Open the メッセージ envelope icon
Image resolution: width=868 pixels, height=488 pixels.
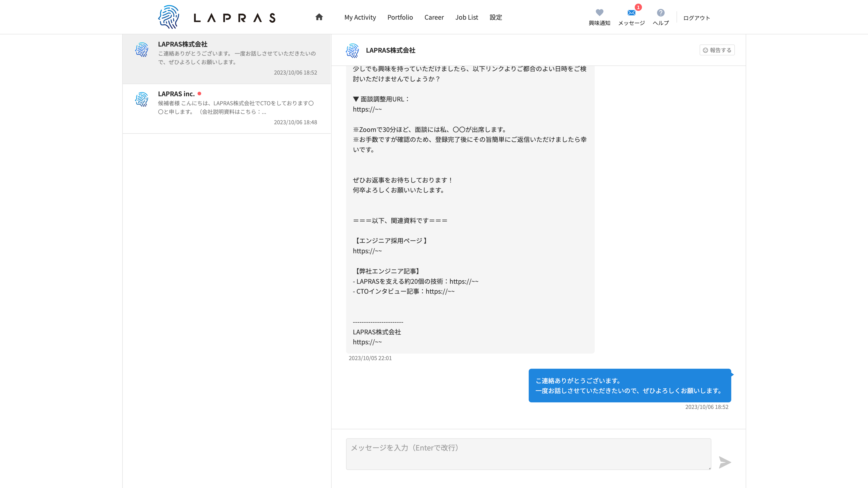click(x=631, y=13)
